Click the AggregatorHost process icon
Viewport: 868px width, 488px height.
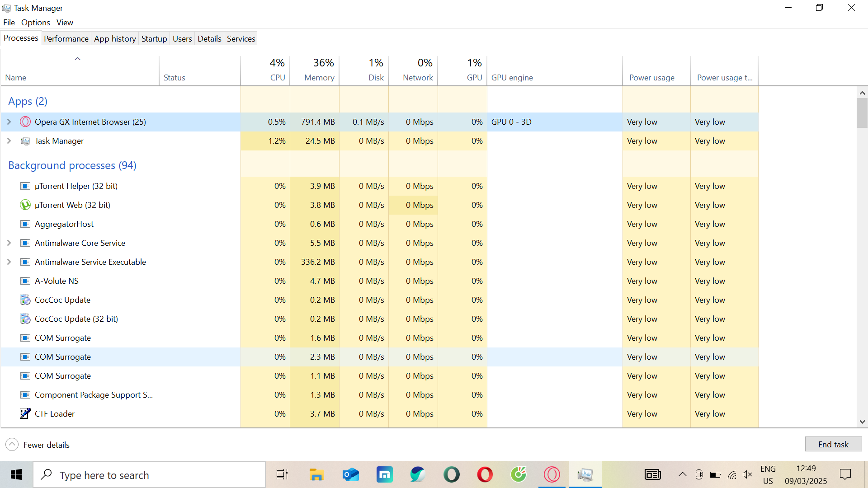(25, 224)
